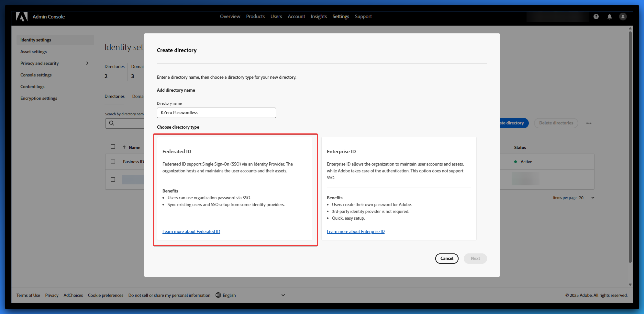Click the Cancel button

pos(447,259)
